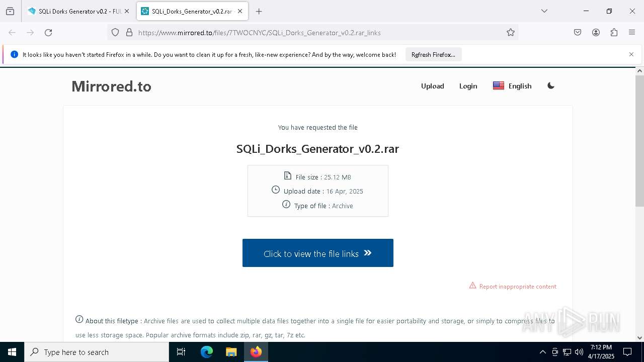Click the page vertical scrollbar thumb
Viewport: 644px width, 362px height.
[x=639, y=141]
